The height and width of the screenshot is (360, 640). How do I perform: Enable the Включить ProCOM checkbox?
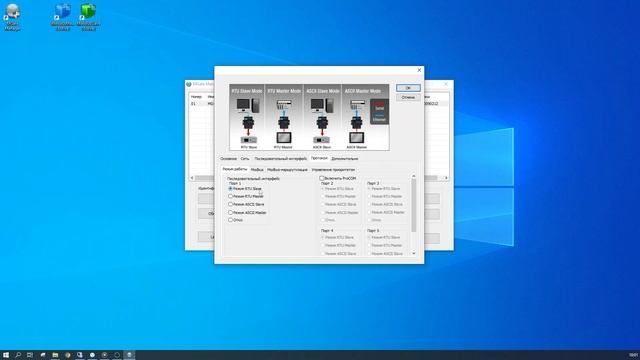pos(338,178)
